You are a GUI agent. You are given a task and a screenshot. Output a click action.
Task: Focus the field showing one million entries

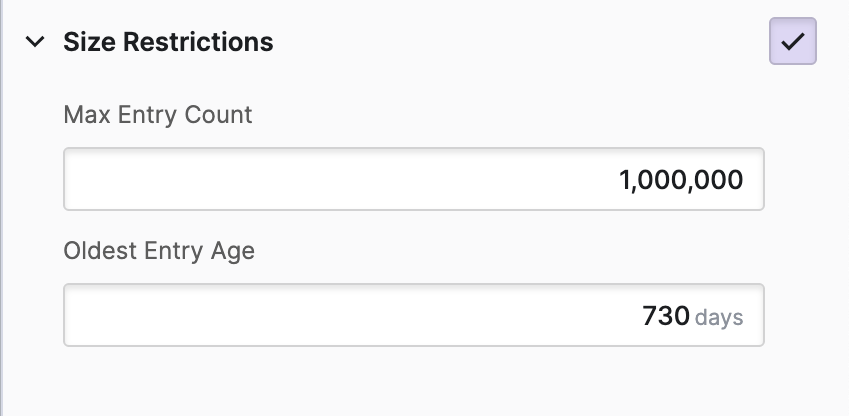click(x=413, y=180)
